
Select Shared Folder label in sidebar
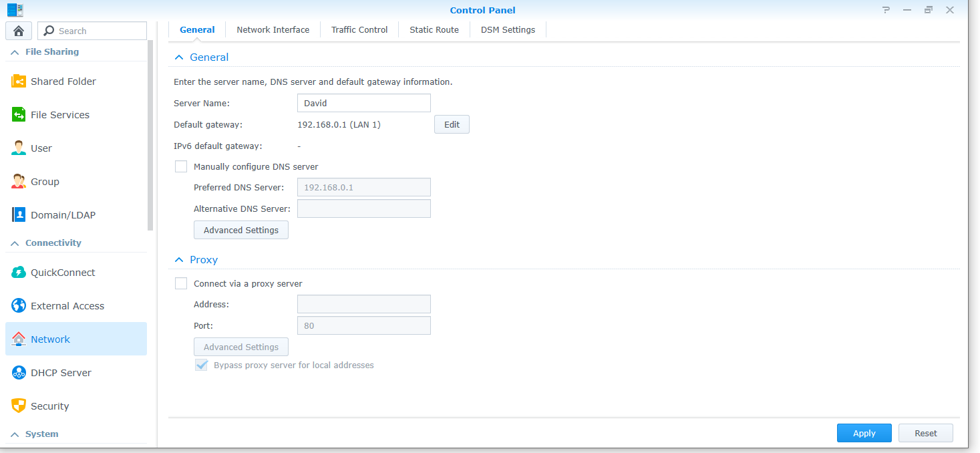click(x=63, y=82)
